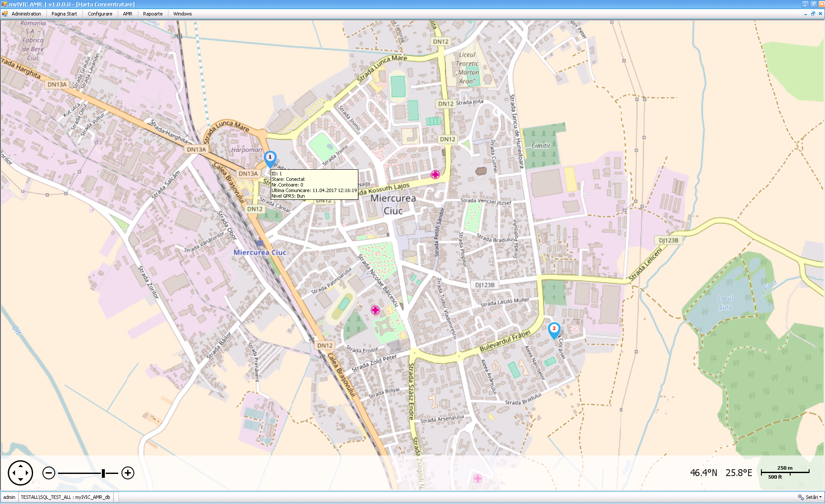
Task: Click the application icon in menu bar
Action: [5, 14]
